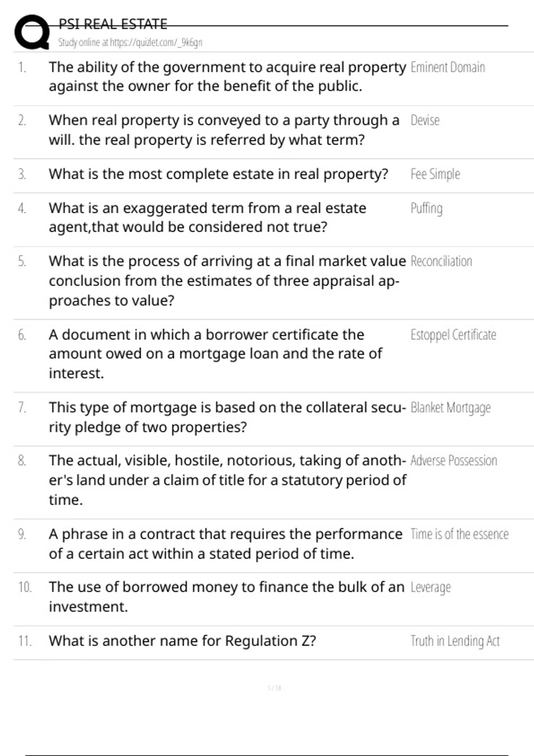Select the Eminent Domain answer

[448, 67]
